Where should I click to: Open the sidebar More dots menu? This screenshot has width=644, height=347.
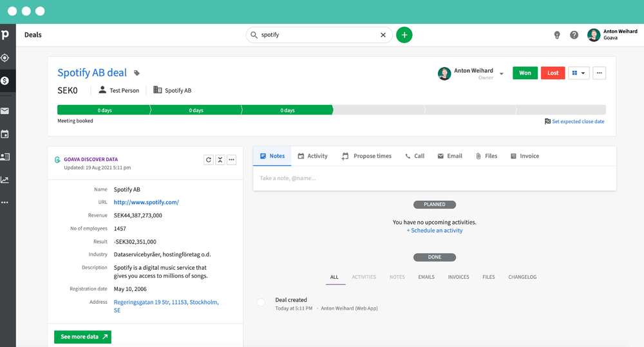(x=5, y=202)
